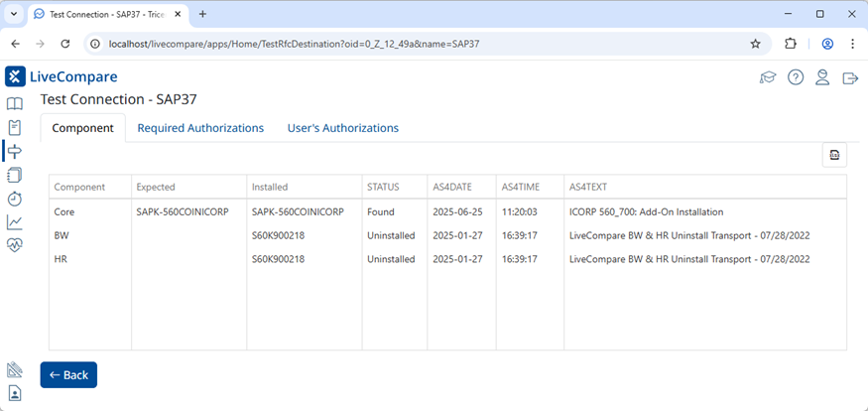Click the stopwatch icon in left sidebar
The width and height of the screenshot is (868, 411).
click(x=15, y=199)
